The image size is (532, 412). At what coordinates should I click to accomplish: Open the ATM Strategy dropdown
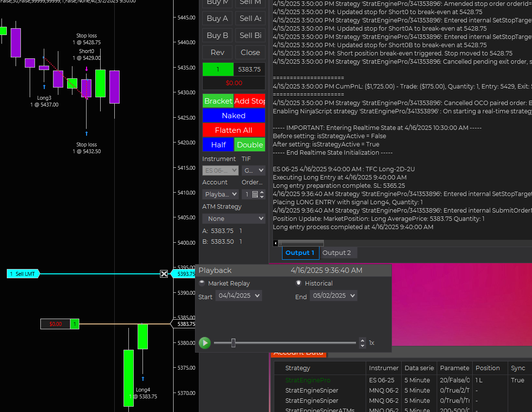(234, 218)
